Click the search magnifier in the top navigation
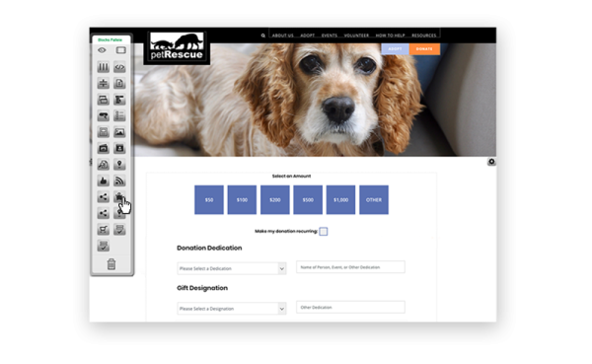 [263, 36]
